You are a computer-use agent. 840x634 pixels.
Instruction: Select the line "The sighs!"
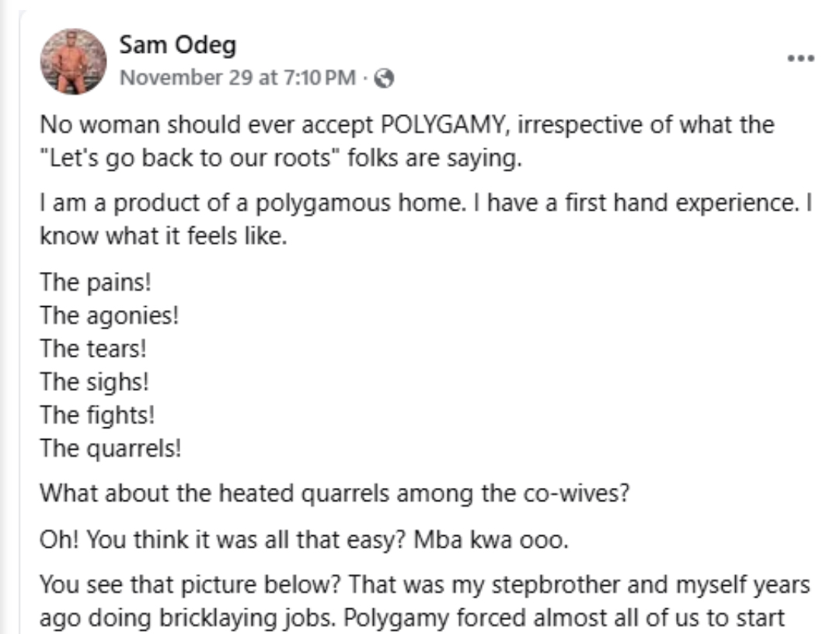94,381
